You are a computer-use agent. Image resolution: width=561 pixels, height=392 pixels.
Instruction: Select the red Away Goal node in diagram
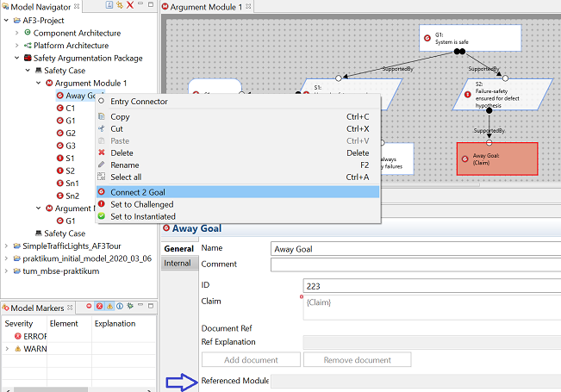497,159
